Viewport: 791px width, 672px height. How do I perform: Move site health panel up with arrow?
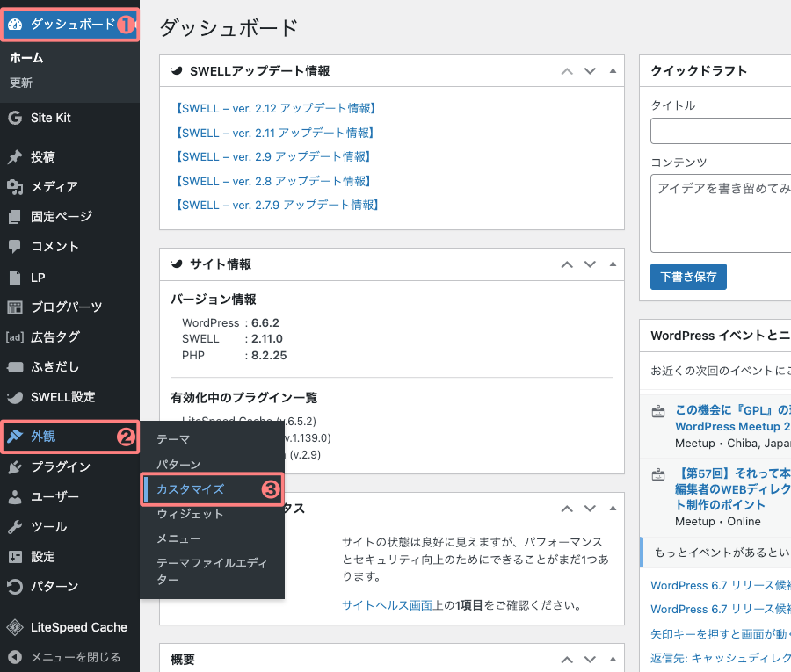[x=567, y=508]
